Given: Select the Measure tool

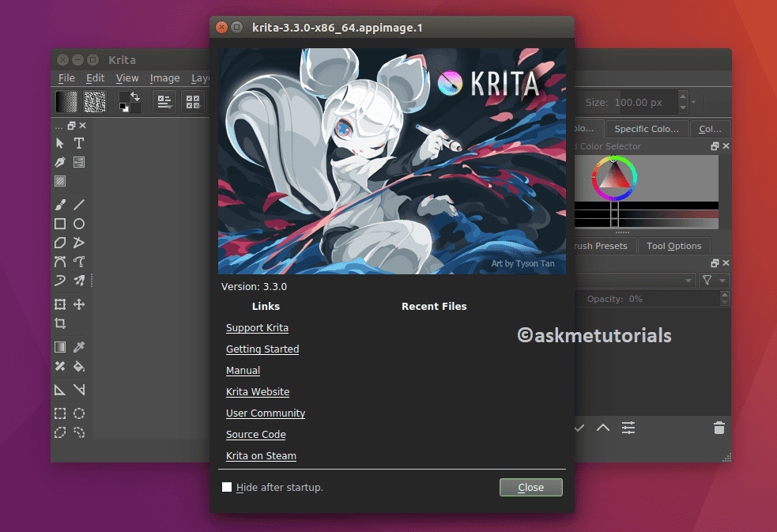Looking at the screenshot, I should pyautogui.click(x=79, y=390).
